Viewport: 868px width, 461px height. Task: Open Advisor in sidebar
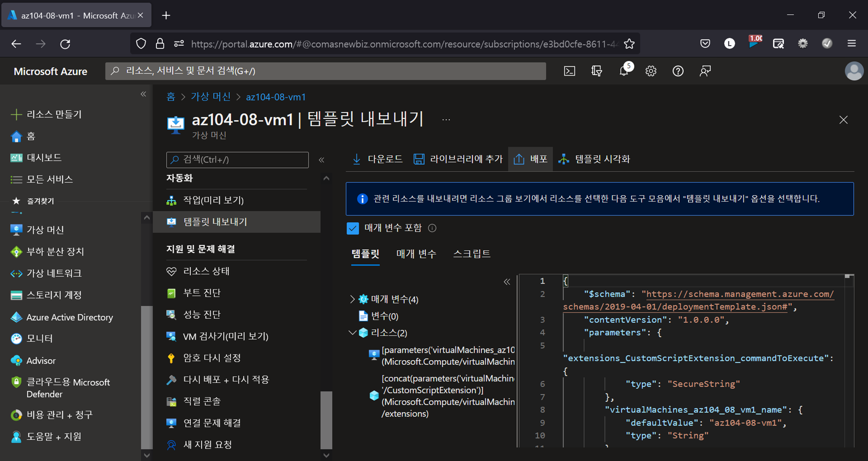pos(33,360)
